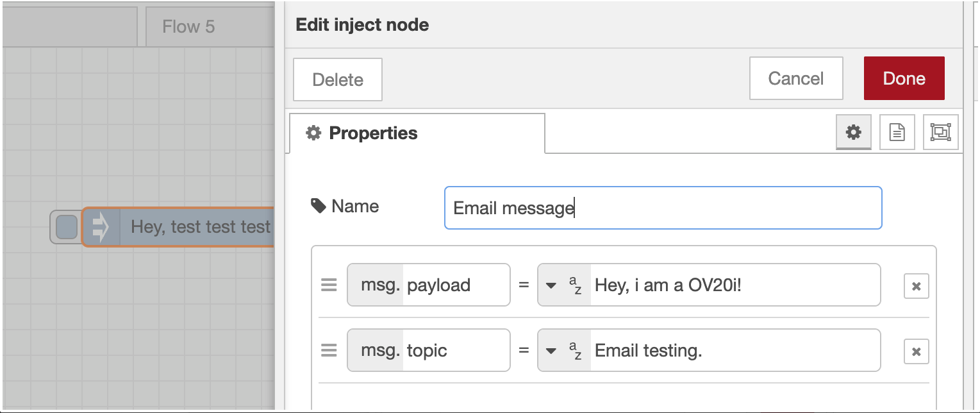Click the Done button
The height and width of the screenshot is (413, 980).
point(904,78)
